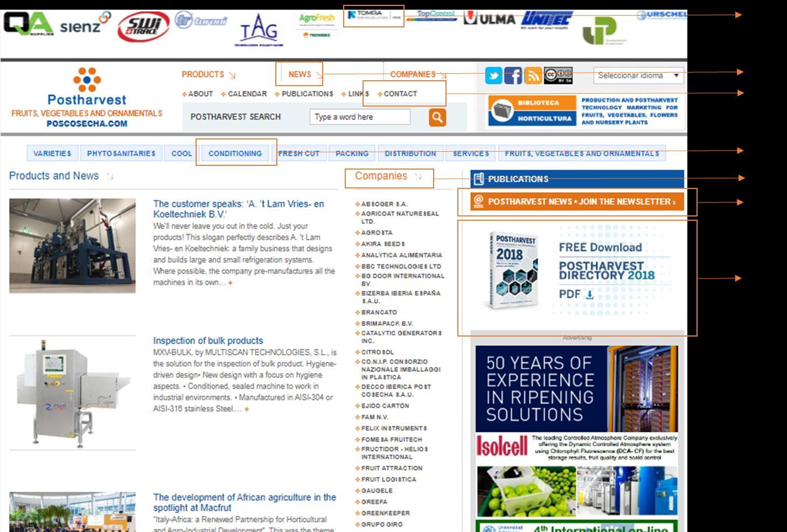Image resolution: width=787 pixels, height=532 pixels.
Task: Expand the bulk products article with plus
Action: click(x=247, y=409)
